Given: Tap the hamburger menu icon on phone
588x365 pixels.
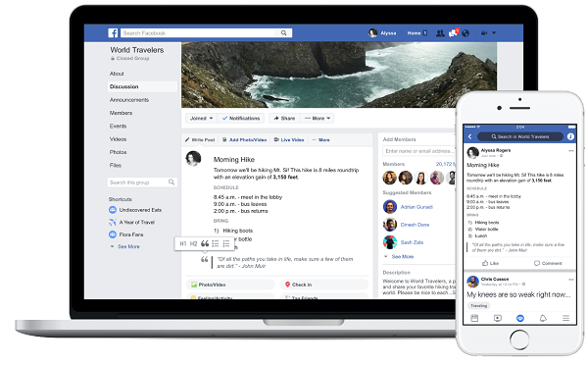Looking at the screenshot, I should tap(565, 319).
